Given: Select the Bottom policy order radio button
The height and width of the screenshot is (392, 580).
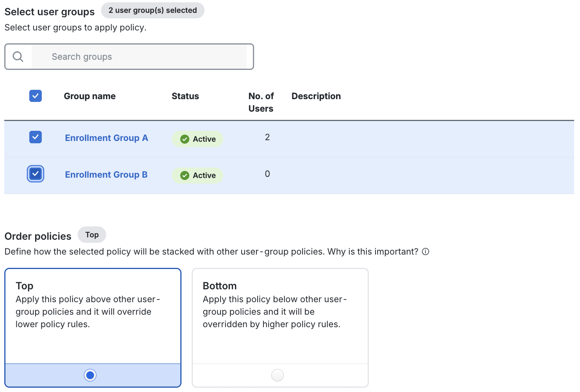Looking at the screenshot, I should click(x=277, y=375).
